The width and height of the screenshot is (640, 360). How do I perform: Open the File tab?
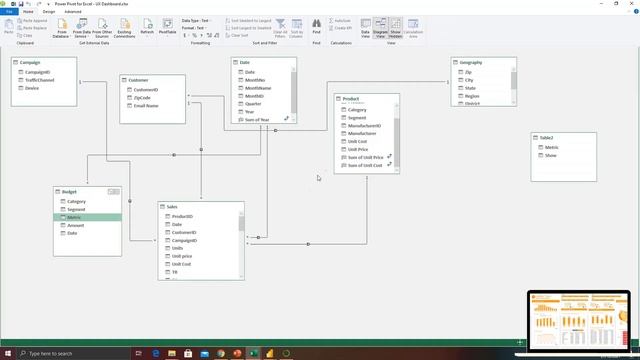(9, 11)
